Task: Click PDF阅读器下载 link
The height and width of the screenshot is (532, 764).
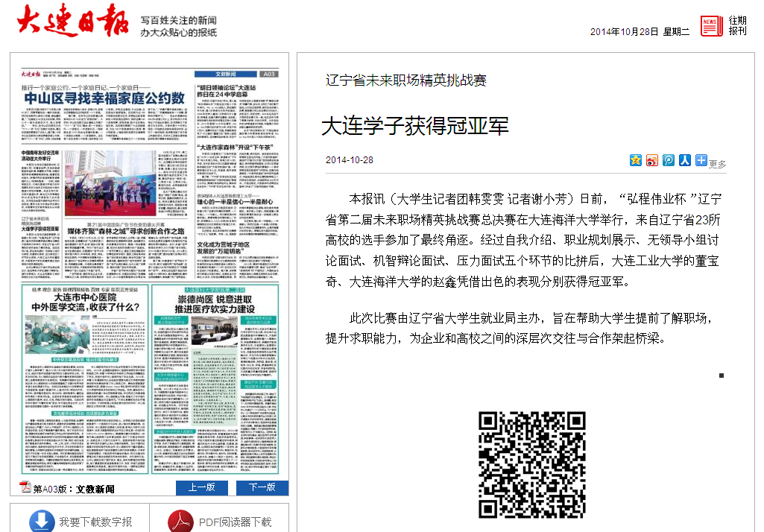Action: click(235, 522)
